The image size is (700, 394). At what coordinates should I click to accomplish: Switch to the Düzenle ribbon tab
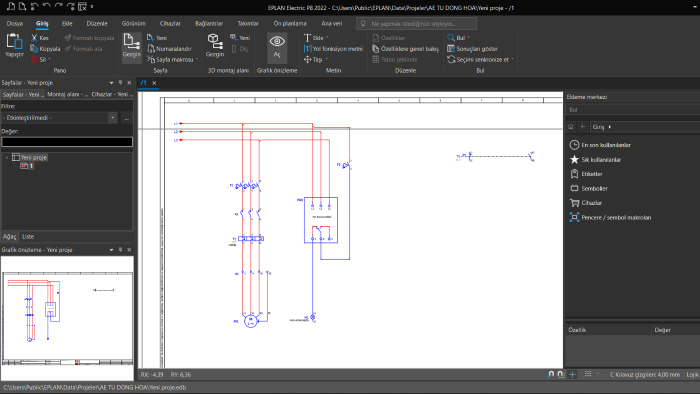click(x=97, y=23)
